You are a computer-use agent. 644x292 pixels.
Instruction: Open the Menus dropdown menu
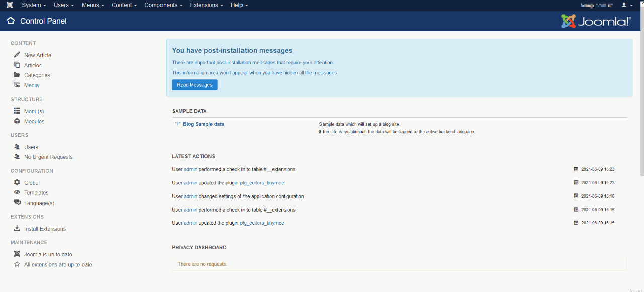93,5
